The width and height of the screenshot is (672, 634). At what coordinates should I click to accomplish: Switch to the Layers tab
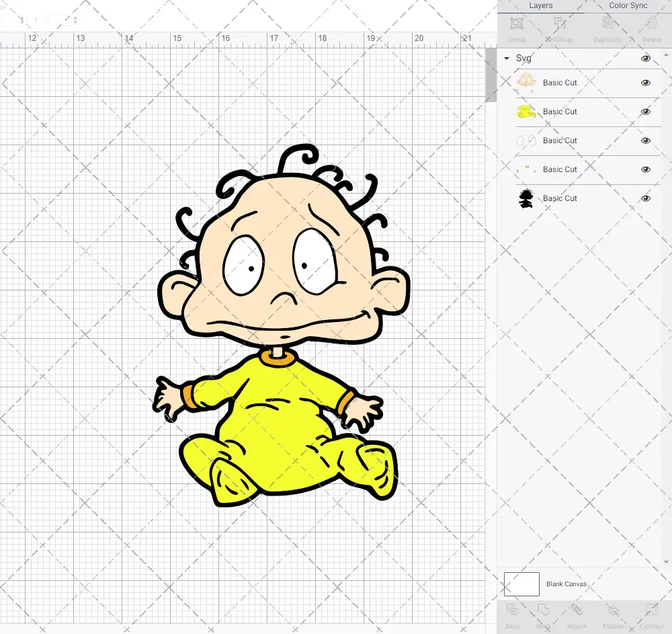(x=540, y=5)
